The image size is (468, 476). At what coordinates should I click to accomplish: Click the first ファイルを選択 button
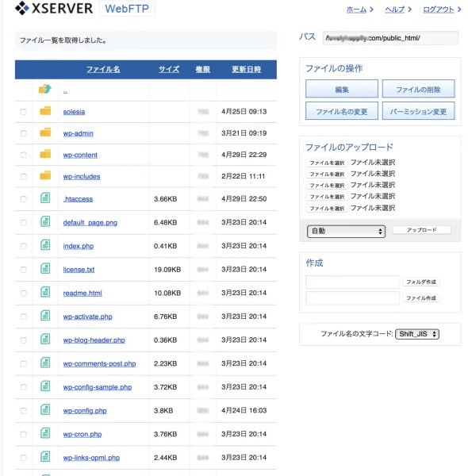[x=327, y=163]
